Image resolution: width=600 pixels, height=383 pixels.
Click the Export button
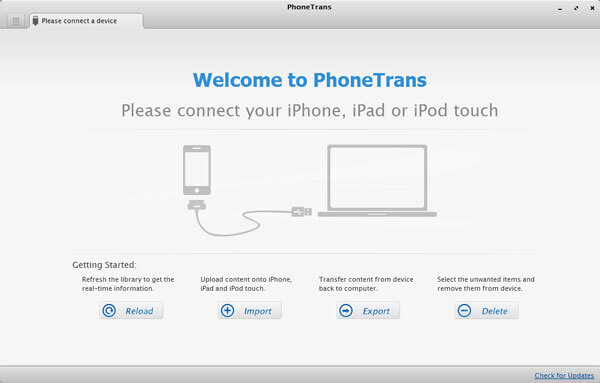368,310
